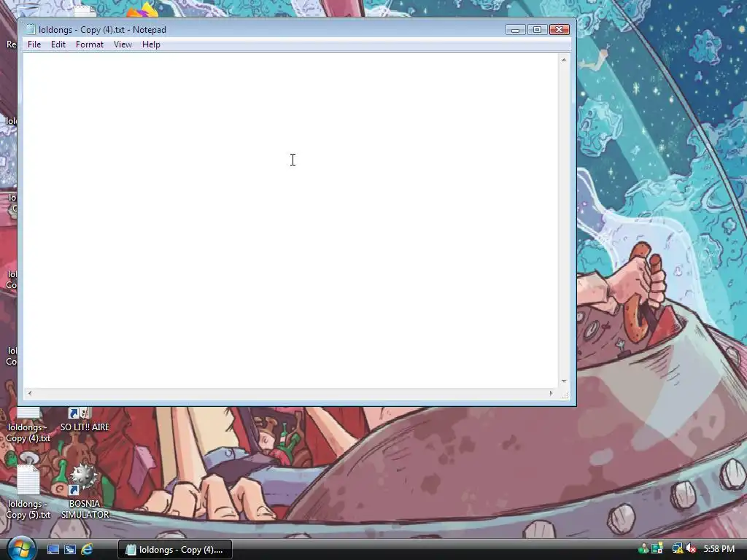Click the horizontal scrollbar left arrow

29,393
